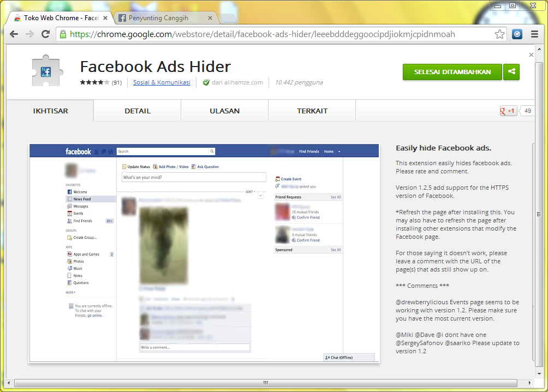This screenshot has width=548, height=392.
Task: Click the Home dropdown arrow in the Facebook screenshot
Action: point(339,152)
